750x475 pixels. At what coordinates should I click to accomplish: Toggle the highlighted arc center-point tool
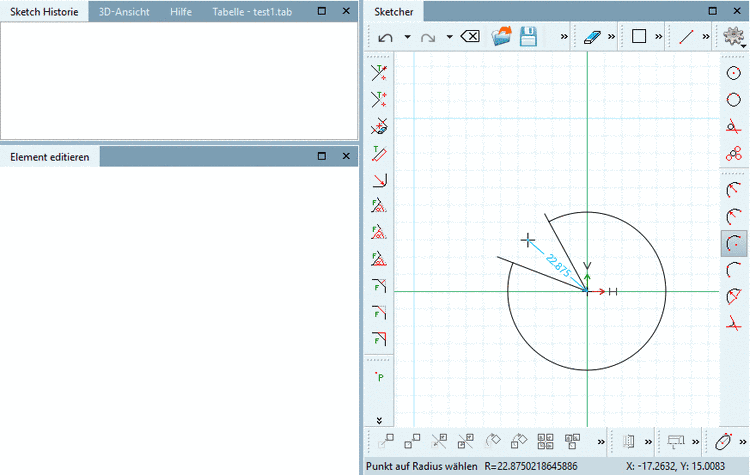tap(734, 243)
